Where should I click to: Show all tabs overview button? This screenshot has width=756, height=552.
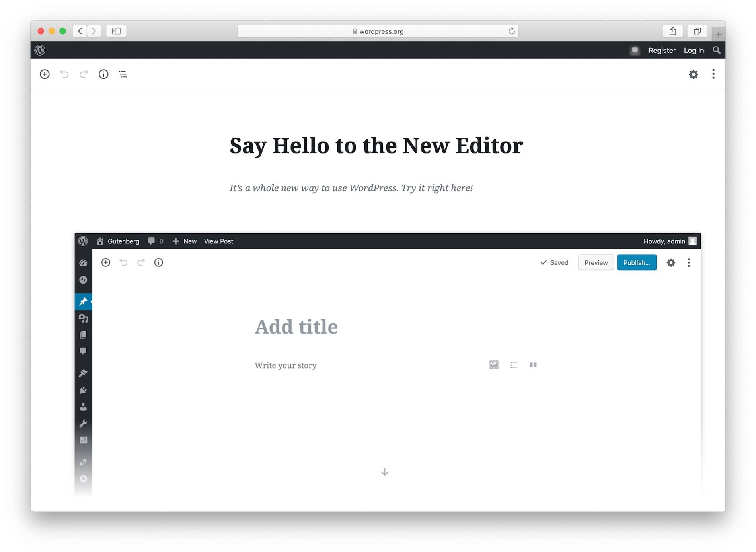(x=697, y=31)
